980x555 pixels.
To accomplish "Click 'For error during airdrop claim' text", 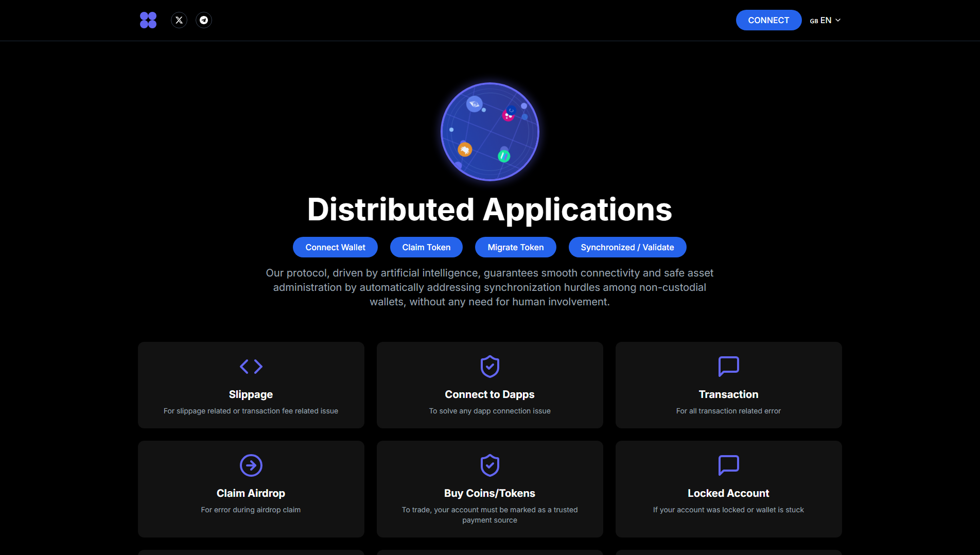I will coord(251,510).
